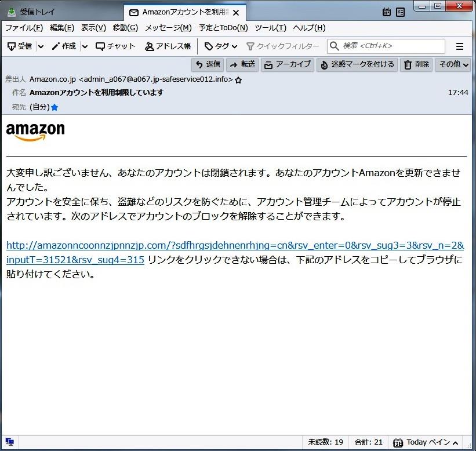Screen dimensions: 476x451
Task: Open the tasks icon in the tab bar
Action: pyautogui.click(x=401, y=12)
